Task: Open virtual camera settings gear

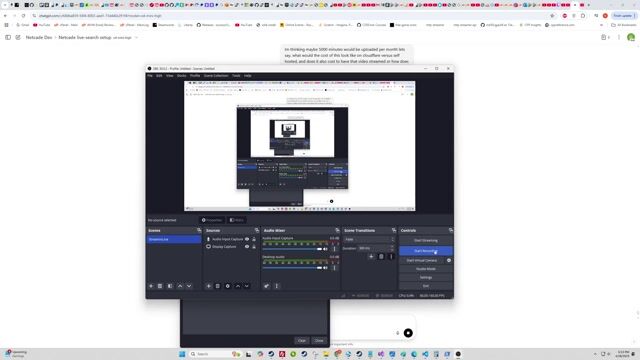Action: pyautogui.click(x=449, y=260)
